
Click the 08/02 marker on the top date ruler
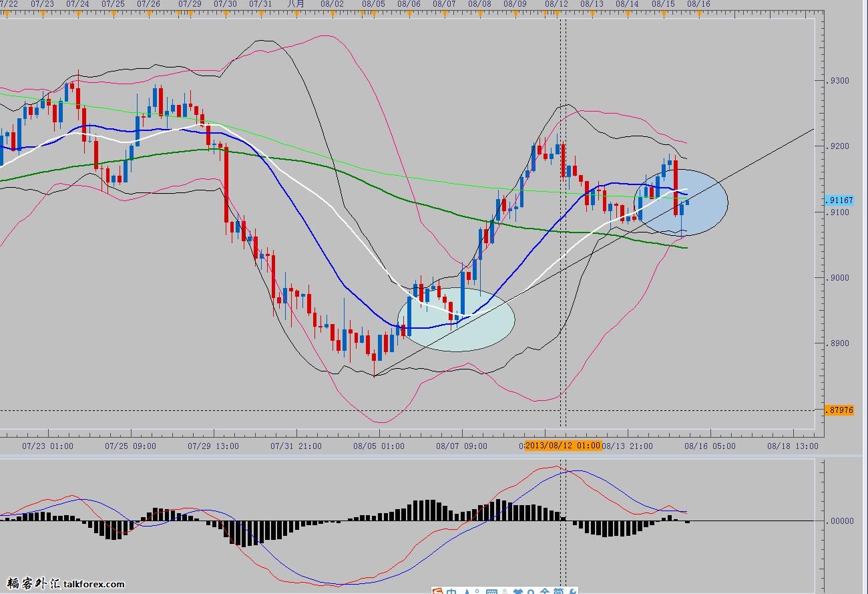[x=332, y=4]
